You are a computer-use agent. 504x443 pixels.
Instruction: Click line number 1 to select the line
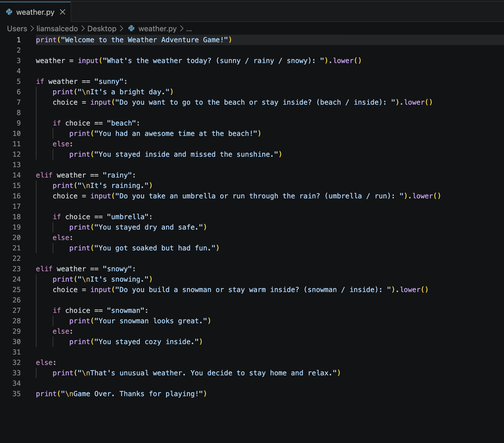pos(19,40)
